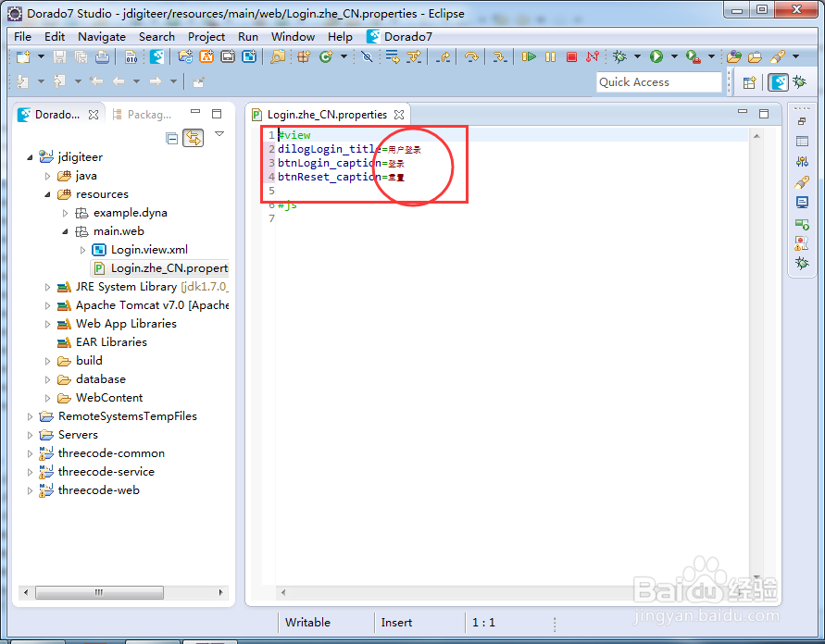Open the New Java Class dropdown arrow

[344, 56]
